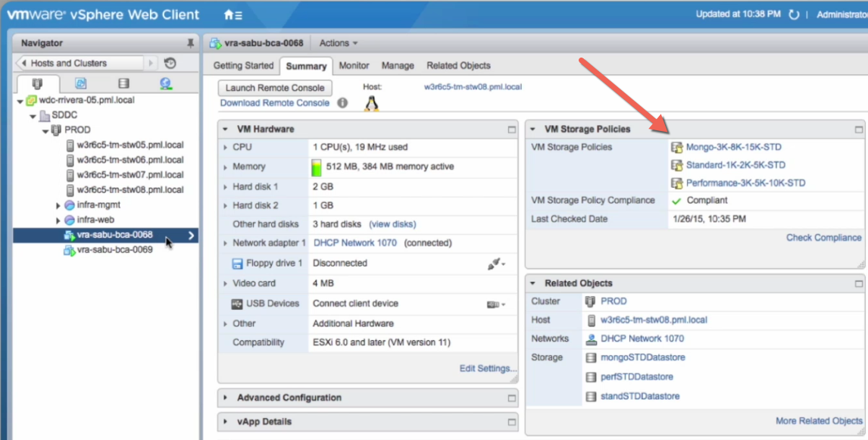868x440 pixels.
Task: Expand the Advanced Configuration panel
Action: (226, 398)
